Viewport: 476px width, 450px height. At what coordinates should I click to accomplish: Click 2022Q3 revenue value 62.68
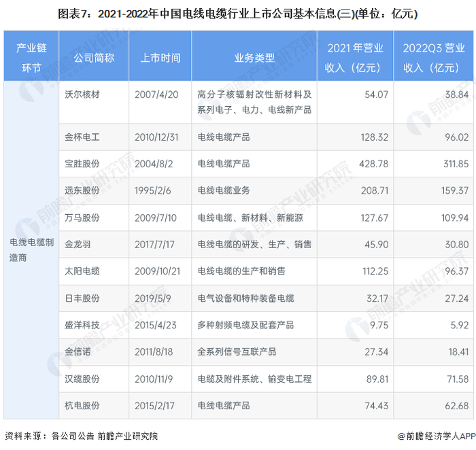click(457, 406)
